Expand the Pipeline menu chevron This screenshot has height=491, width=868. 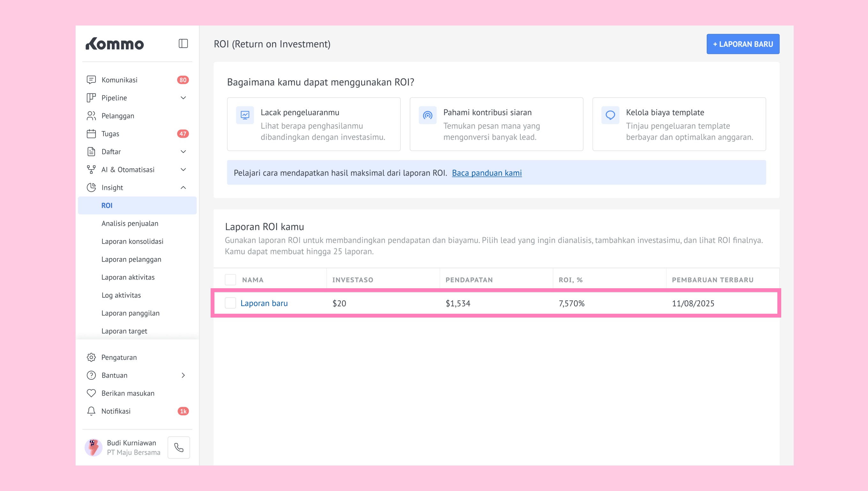183,98
